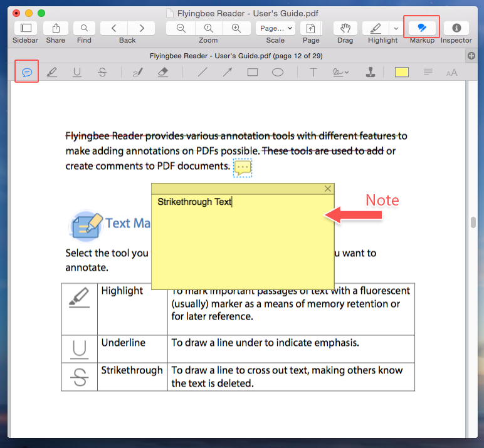This screenshot has height=448, width=484.
Task: Click the document tab title bar
Action: (x=236, y=56)
